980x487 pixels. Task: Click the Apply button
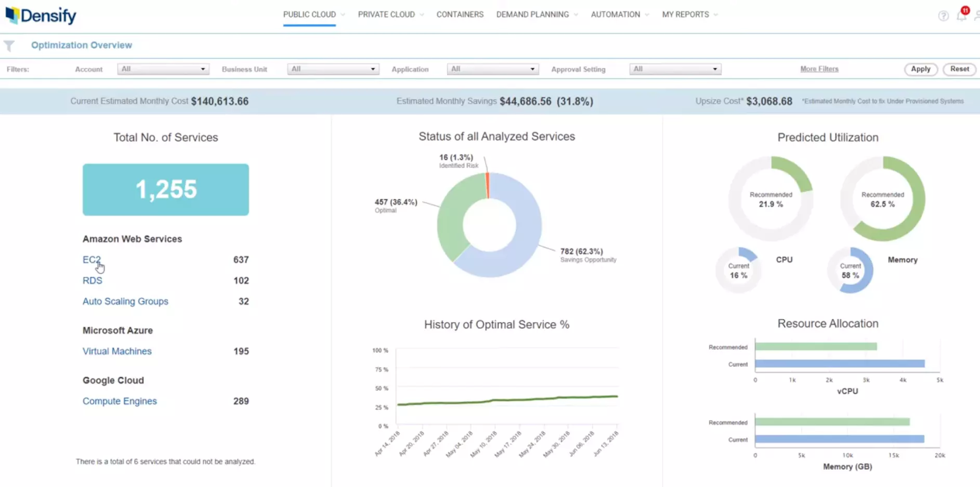pyautogui.click(x=921, y=69)
